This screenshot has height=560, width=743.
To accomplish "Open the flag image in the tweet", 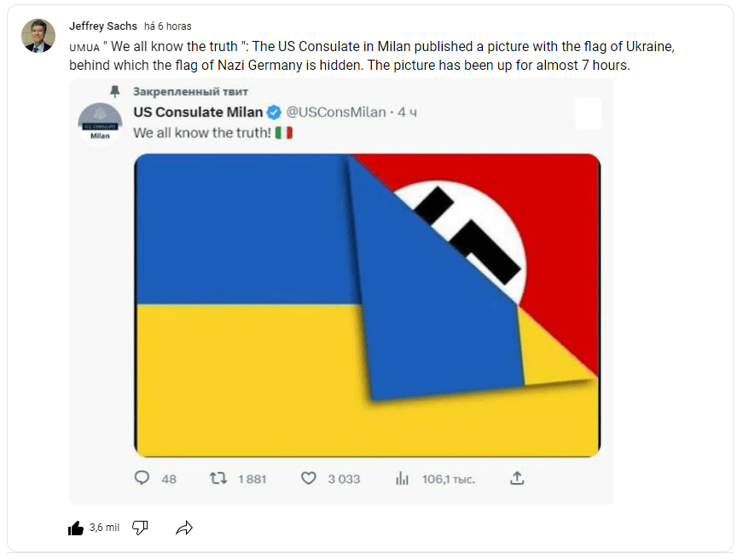I will tap(367, 305).
